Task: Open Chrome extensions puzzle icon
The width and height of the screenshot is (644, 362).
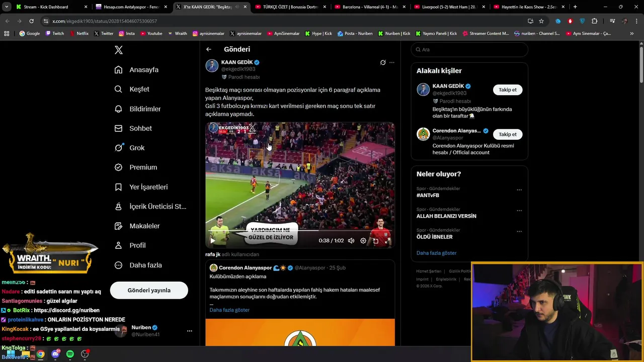Action: 595,21
